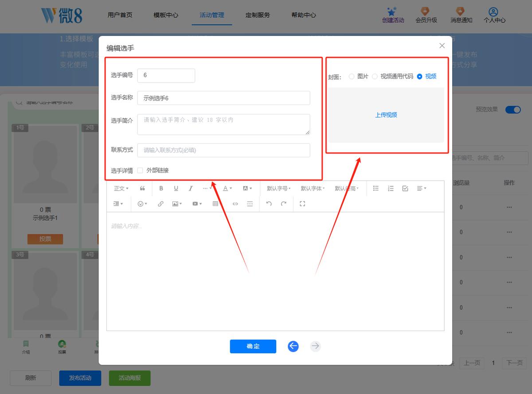
Task: Redo the editor action
Action: pyautogui.click(x=284, y=204)
